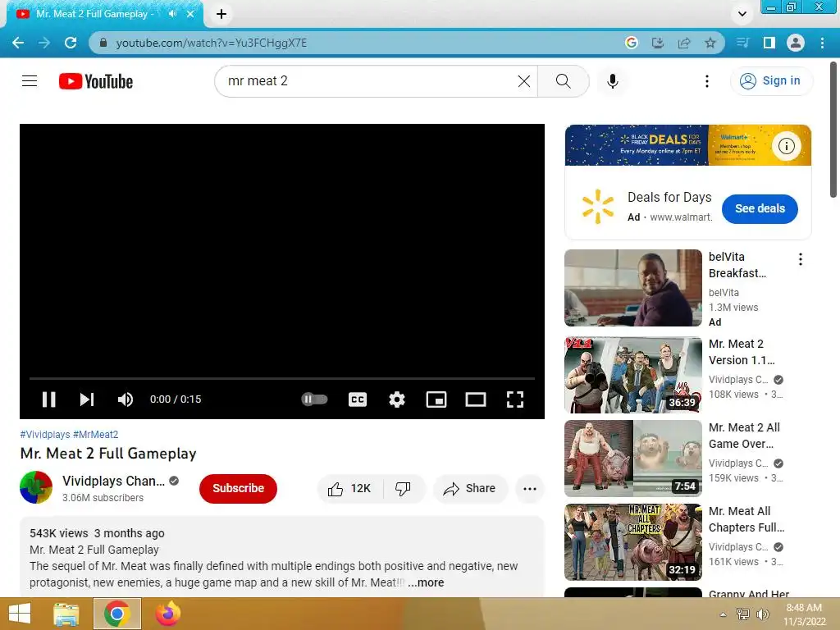The width and height of the screenshot is (840, 630).
Task: Open File Explorer from taskbar
Action: pyautogui.click(x=66, y=614)
